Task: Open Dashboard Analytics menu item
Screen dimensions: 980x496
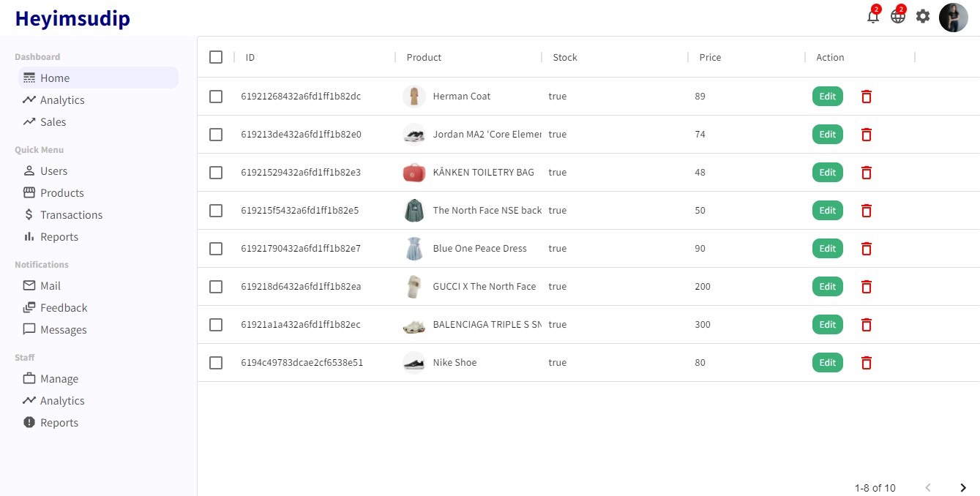Action: (98, 100)
